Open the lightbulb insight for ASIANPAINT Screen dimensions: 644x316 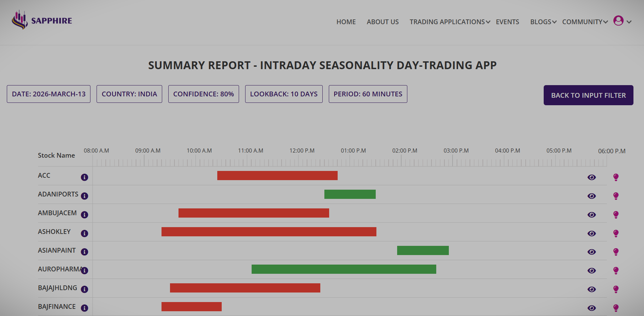coord(616,252)
